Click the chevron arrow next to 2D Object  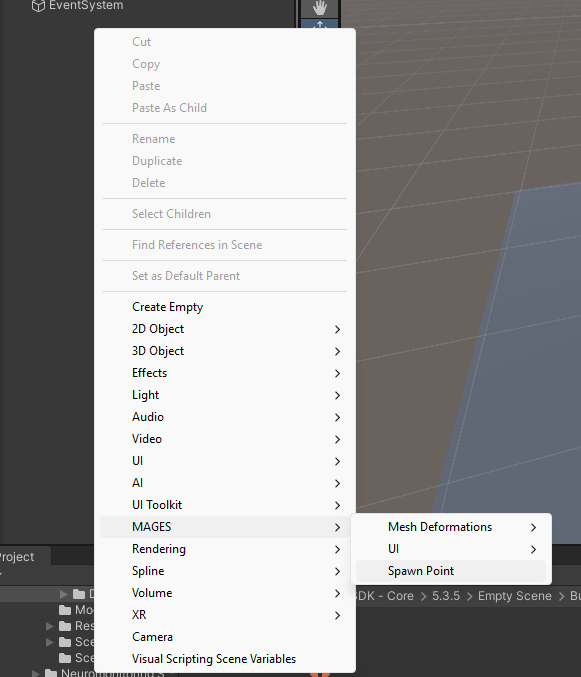(x=338, y=329)
